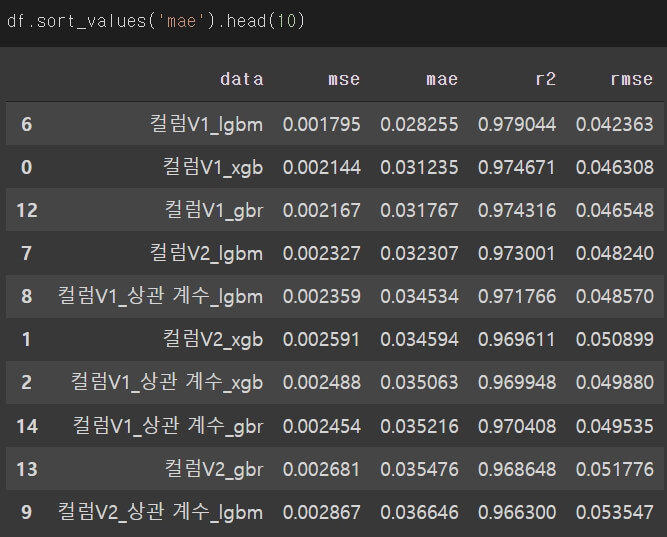The width and height of the screenshot is (667, 537).
Task: Click mse value 0.001795
Action: point(322,124)
